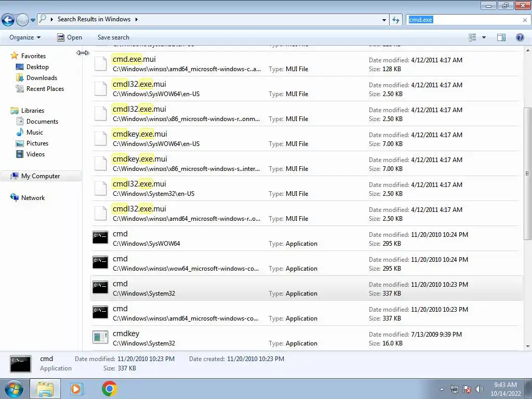Open Recent Places in Favorites

[45, 88]
